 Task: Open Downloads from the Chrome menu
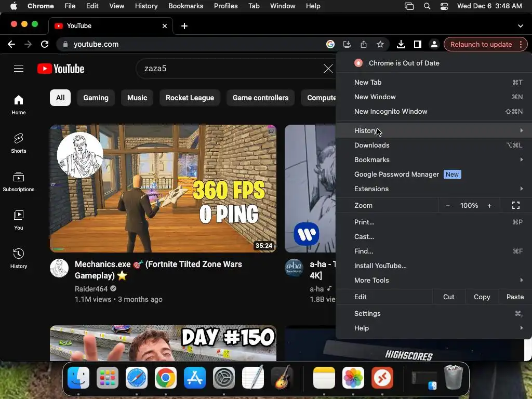coord(434,145)
